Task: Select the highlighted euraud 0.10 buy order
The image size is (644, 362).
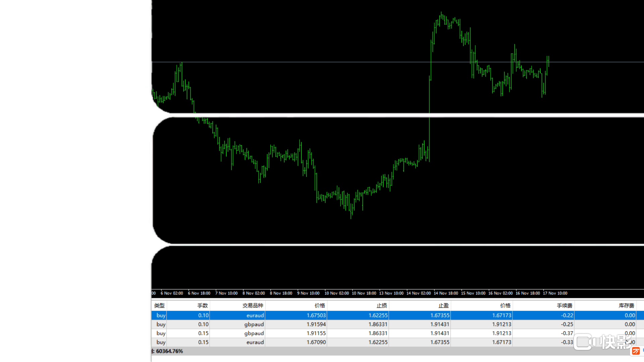Action: (x=255, y=315)
